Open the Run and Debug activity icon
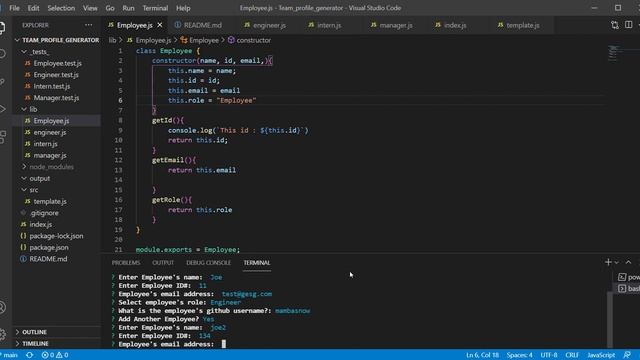 point(2,109)
